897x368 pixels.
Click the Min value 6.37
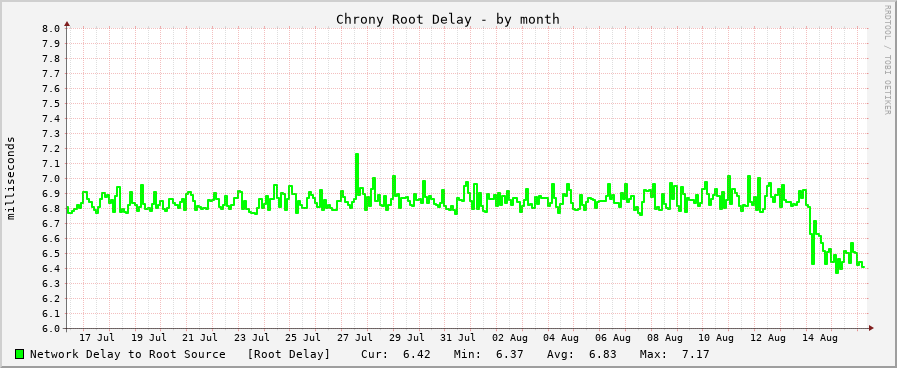509,354
